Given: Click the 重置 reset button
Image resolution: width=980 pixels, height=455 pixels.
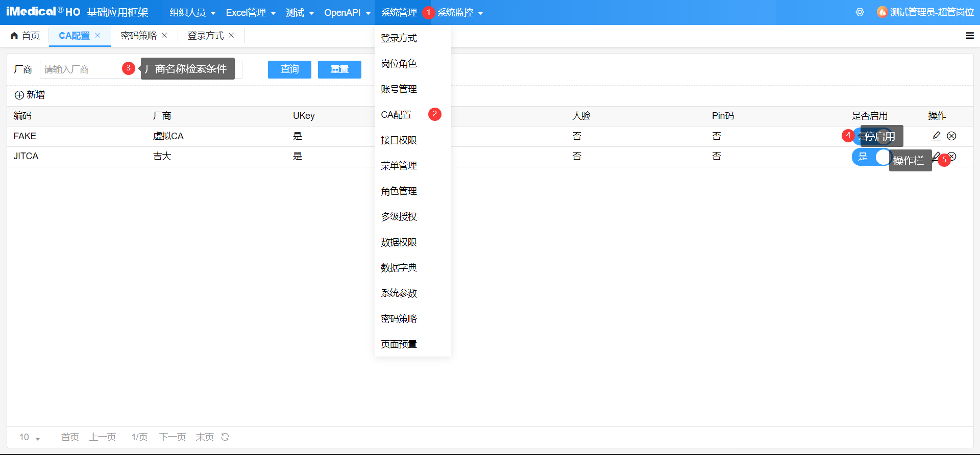Looking at the screenshot, I should click(x=339, y=69).
